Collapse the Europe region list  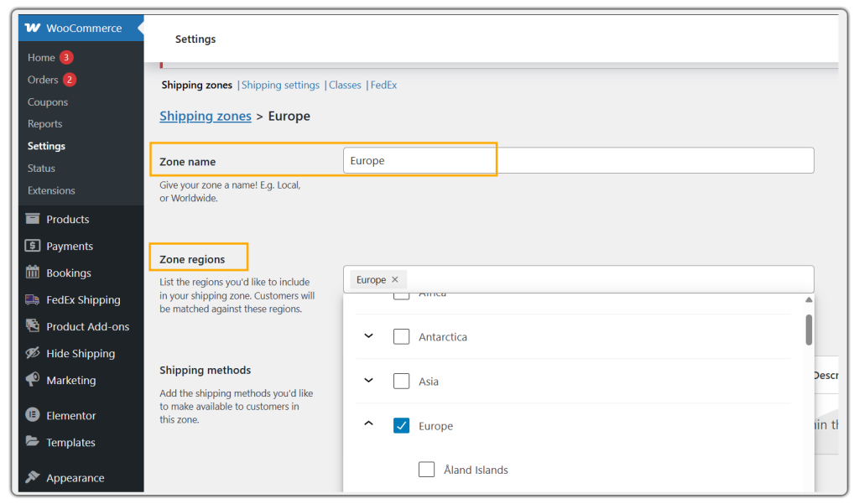pos(367,423)
